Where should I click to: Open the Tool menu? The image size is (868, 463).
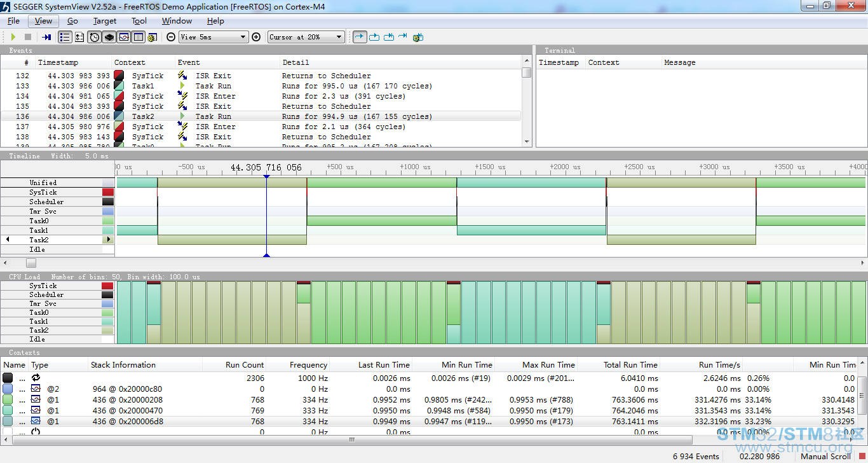(139, 21)
